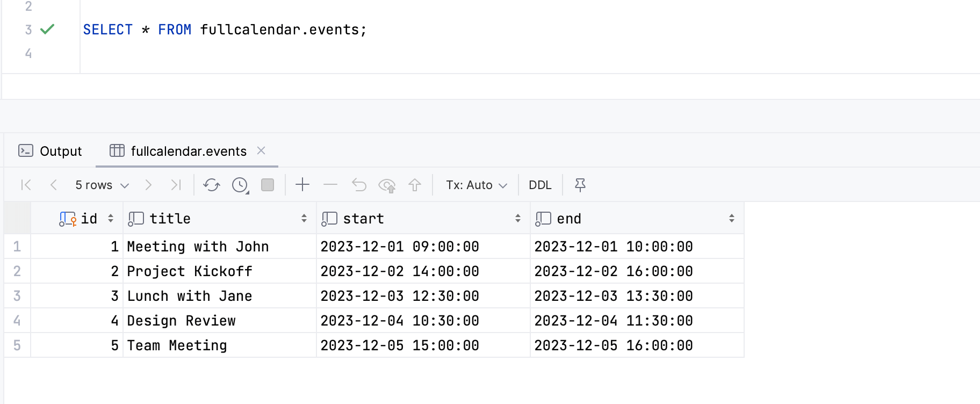The height and width of the screenshot is (404, 980).
Task: Go to the first page of results
Action: click(26, 185)
